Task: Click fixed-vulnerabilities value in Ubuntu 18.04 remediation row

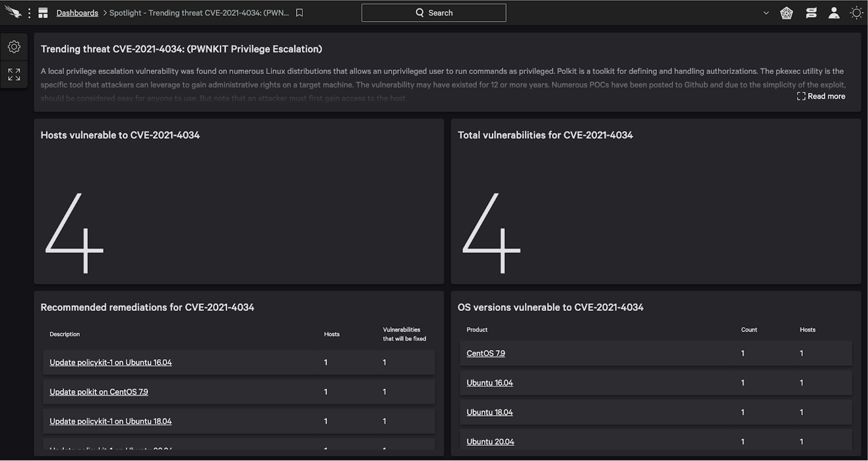Action: click(384, 421)
